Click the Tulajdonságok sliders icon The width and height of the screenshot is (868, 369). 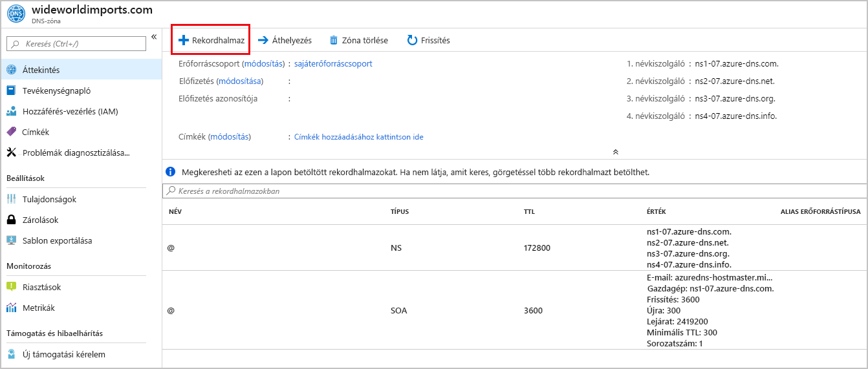pyautogui.click(x=11, y=199)
